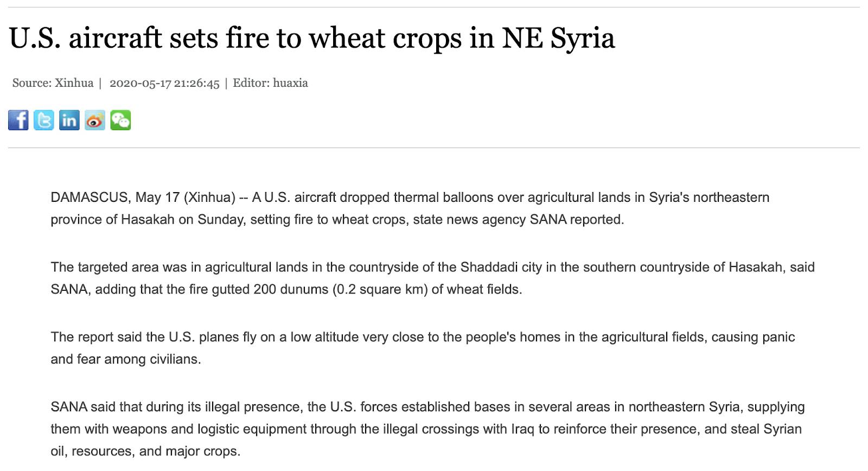The width and height of the screenshot is (868, 471).
Task: Click 'and fear among civilians' line
Action: 125,359
